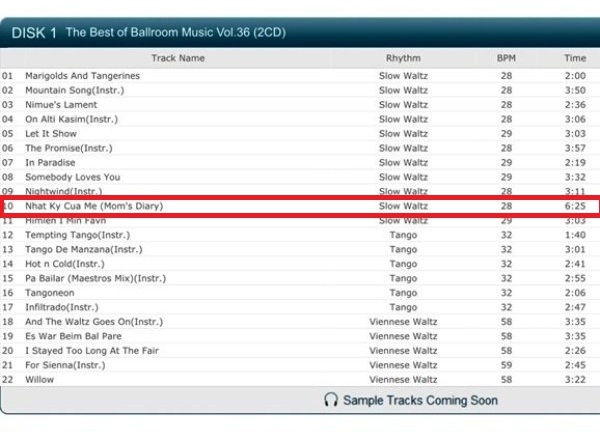Viewport: 600px width, 432px height.
Task: Click the Time column header
Action: tap(574, 58)
